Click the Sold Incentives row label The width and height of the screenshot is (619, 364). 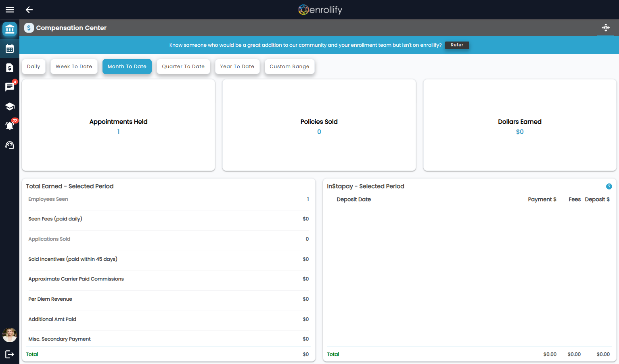point(73,259)
